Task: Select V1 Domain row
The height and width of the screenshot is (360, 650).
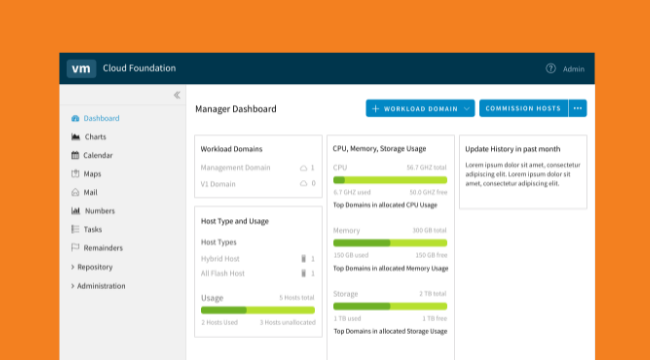Action: point(258,183)
